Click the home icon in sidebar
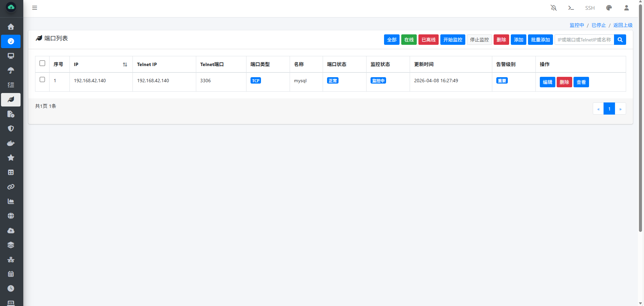Viewport: 644px width, 306px height. (11, 27)
